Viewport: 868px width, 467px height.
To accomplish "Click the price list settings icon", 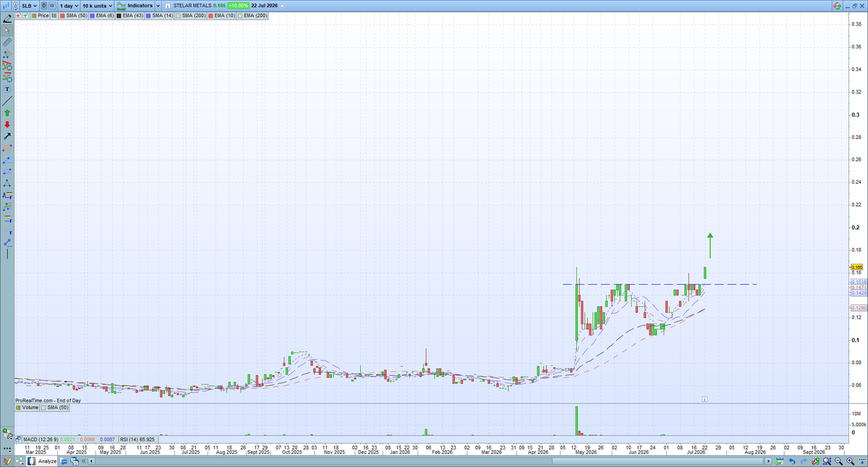I will pos(54,15).
